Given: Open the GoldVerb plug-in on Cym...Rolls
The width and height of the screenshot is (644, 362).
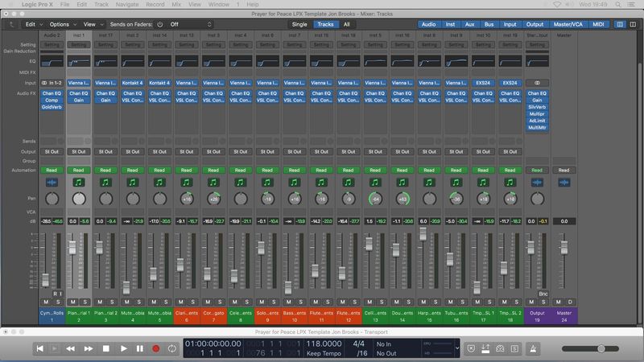Looking at the screenshot, I should (52, 107).
